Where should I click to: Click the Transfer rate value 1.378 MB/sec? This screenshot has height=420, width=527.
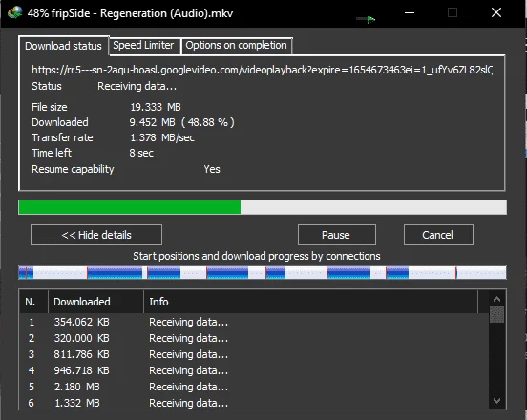click(162, 137)
